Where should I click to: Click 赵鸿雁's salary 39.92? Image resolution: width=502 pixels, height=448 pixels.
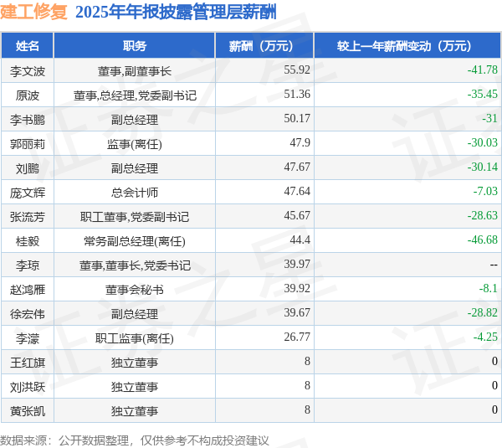pyautogui.click(x=297, y=288)
